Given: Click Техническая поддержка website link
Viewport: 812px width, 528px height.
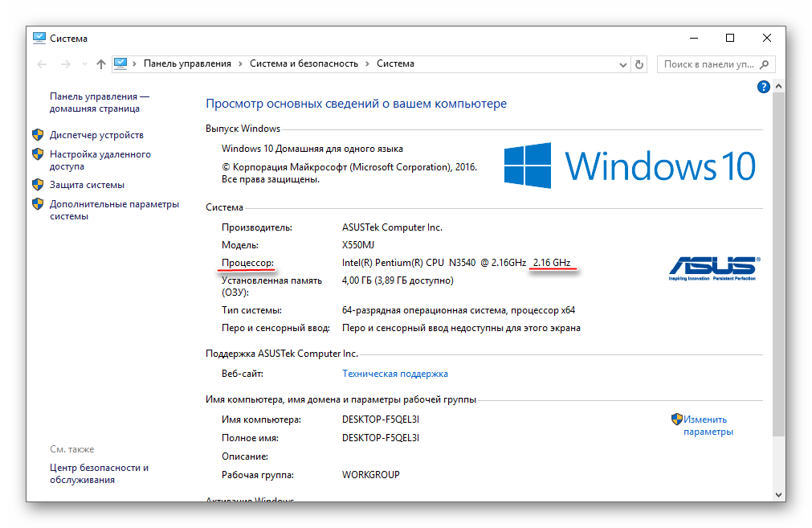Looking at the screenshot, I should coord(394,374).
